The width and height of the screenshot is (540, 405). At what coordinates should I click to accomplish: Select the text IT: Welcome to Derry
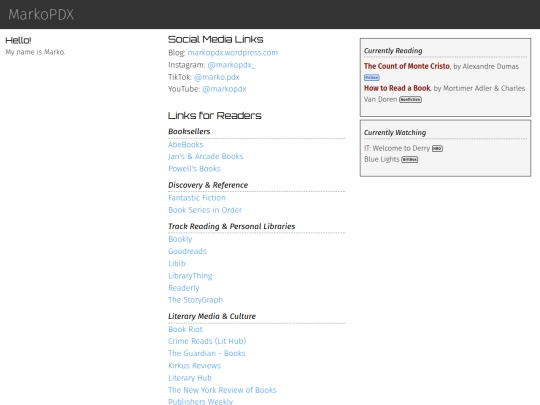click(x=397, y=148)
